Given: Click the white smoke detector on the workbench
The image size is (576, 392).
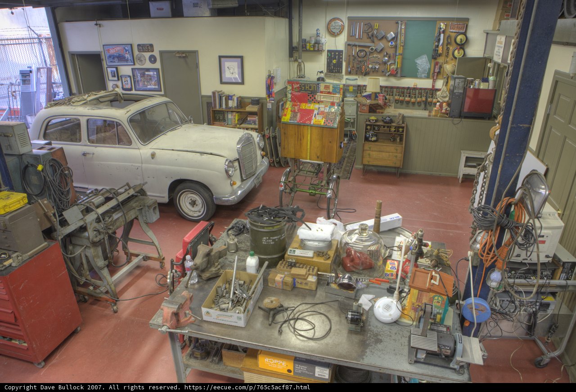Looking at the screenshot, I should 387,309.
